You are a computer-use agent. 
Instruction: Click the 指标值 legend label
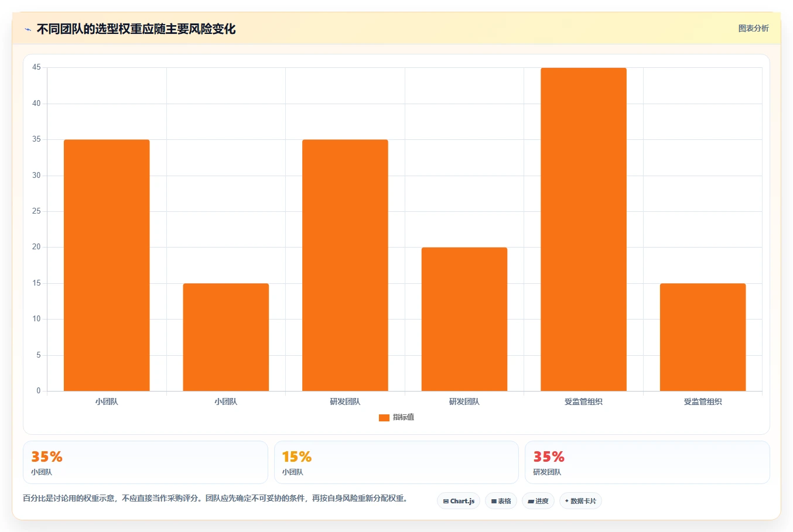click(404, 417)
